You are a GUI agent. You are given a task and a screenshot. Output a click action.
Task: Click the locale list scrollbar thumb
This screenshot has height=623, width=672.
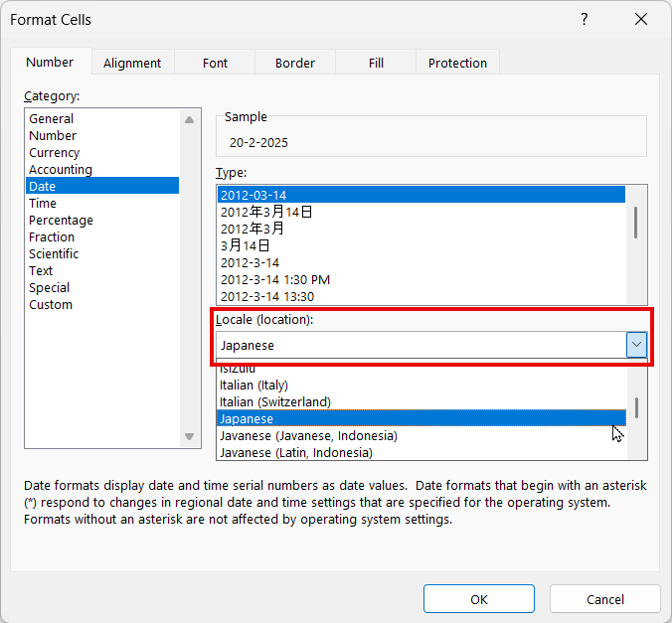coord(636,407)
